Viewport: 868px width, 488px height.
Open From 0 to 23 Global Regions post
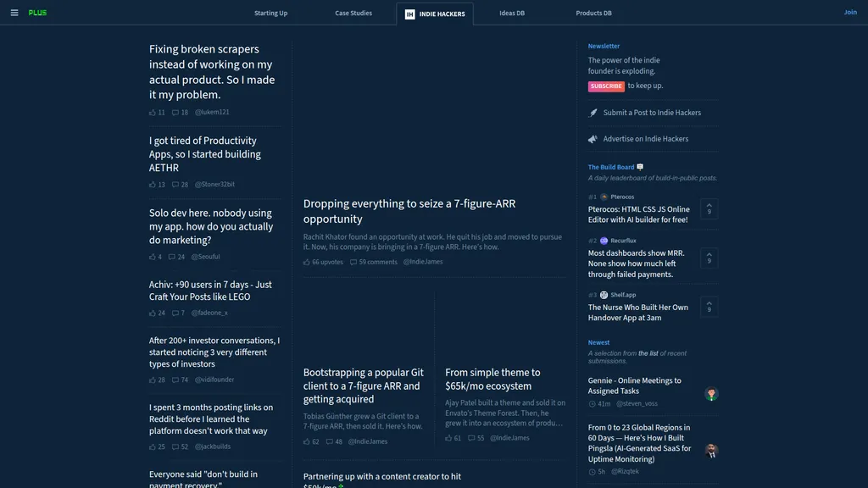(x=639, y=443)
